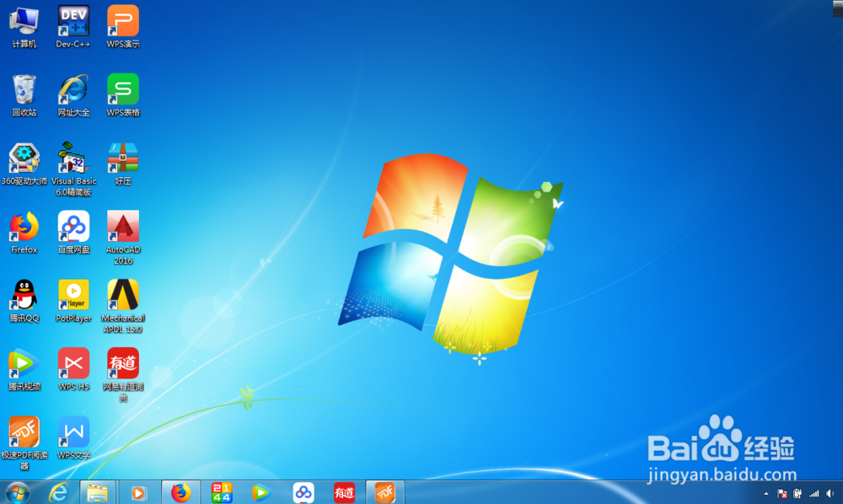Select the Visual Basic 6.0精简版 shortcut
This screenshot has height=504, width=843.
73,169
